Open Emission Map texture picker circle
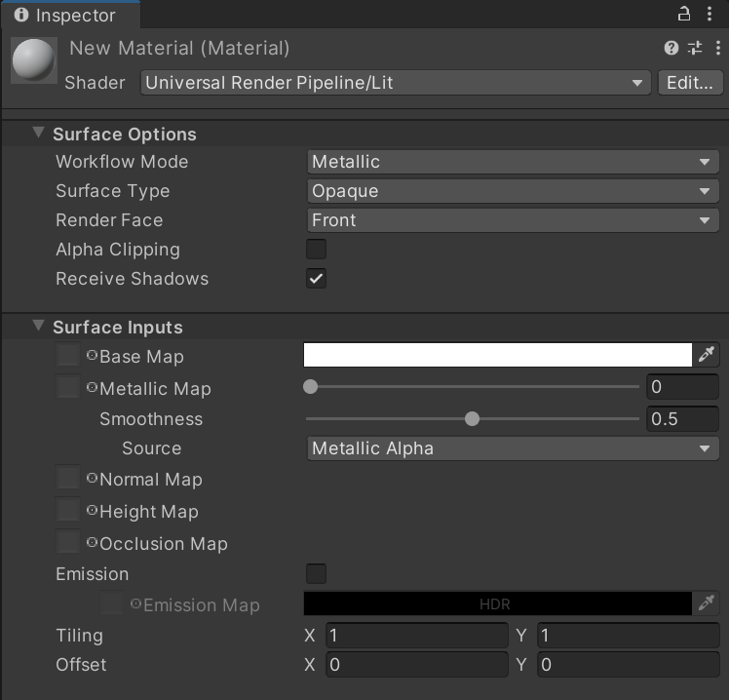 click(135, 603)
